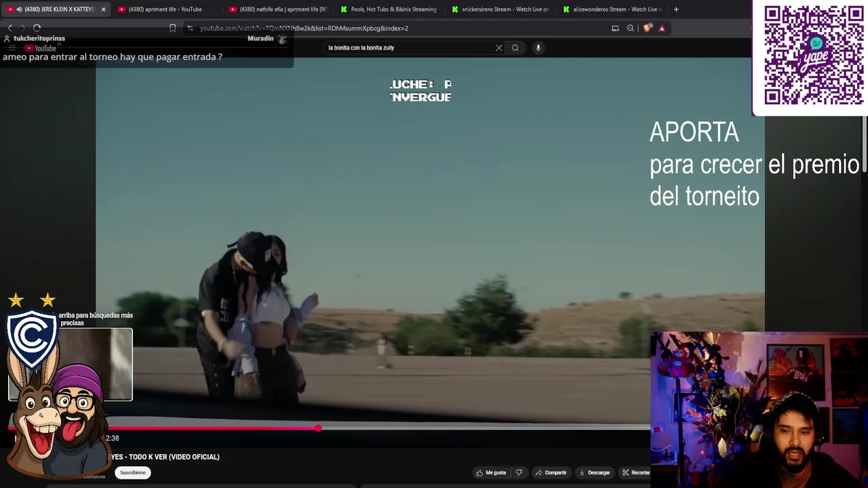Click the Suscribirme button

133,472
